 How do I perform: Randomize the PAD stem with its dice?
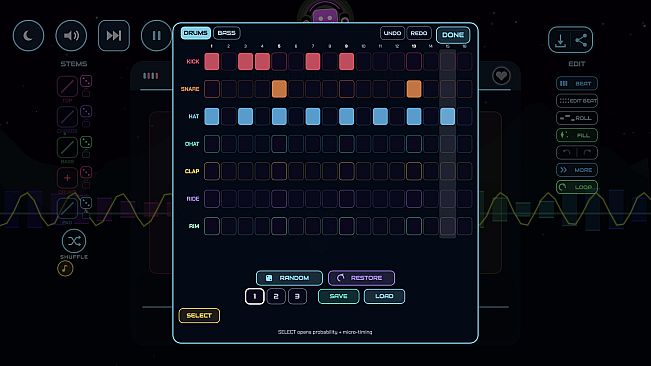pos(86,203)
